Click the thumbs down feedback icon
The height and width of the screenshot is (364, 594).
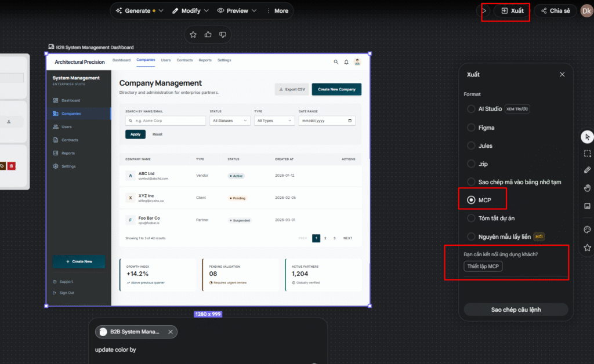[223, 35]
